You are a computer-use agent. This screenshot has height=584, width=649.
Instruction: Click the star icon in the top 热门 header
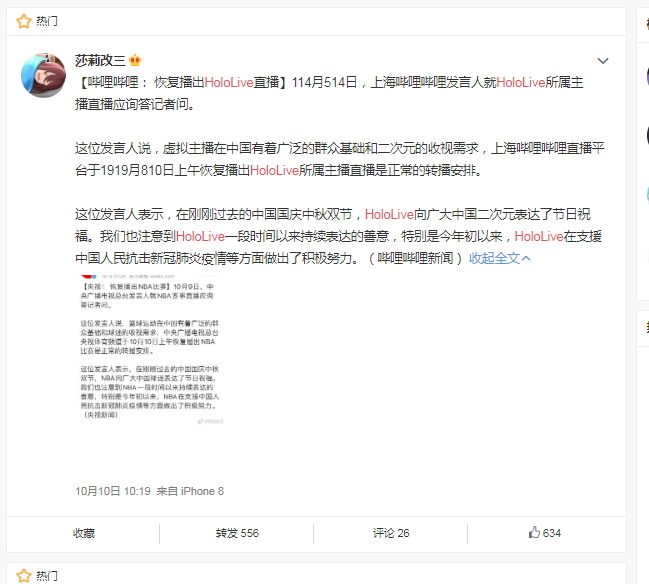click(24, 21)
